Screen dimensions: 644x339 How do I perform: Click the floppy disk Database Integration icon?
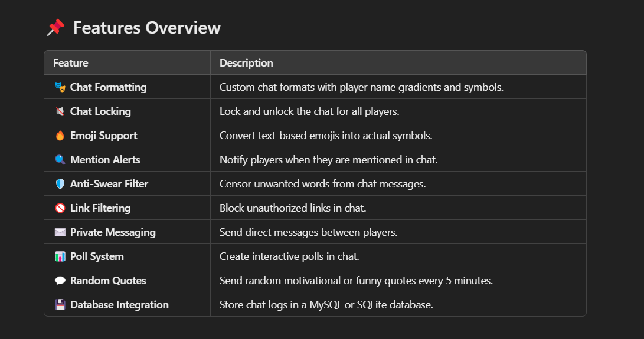pyautogui.click(x=60, y=305)
